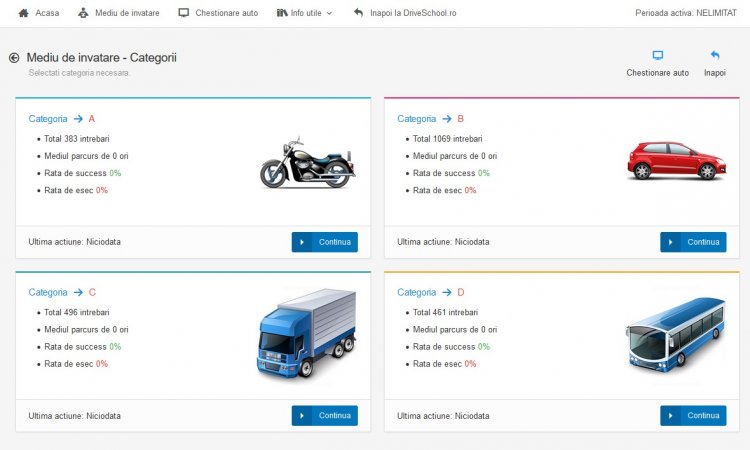Click the arrow icon in Categoria A heading
The width and height of the screenshot is (750, 450).
pyautogui.click(x=78, y=119)
